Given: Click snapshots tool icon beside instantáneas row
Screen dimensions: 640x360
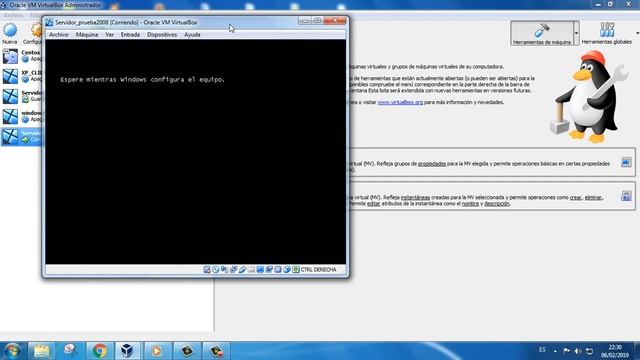Looking at the screenshot, I should pos(626,196).
